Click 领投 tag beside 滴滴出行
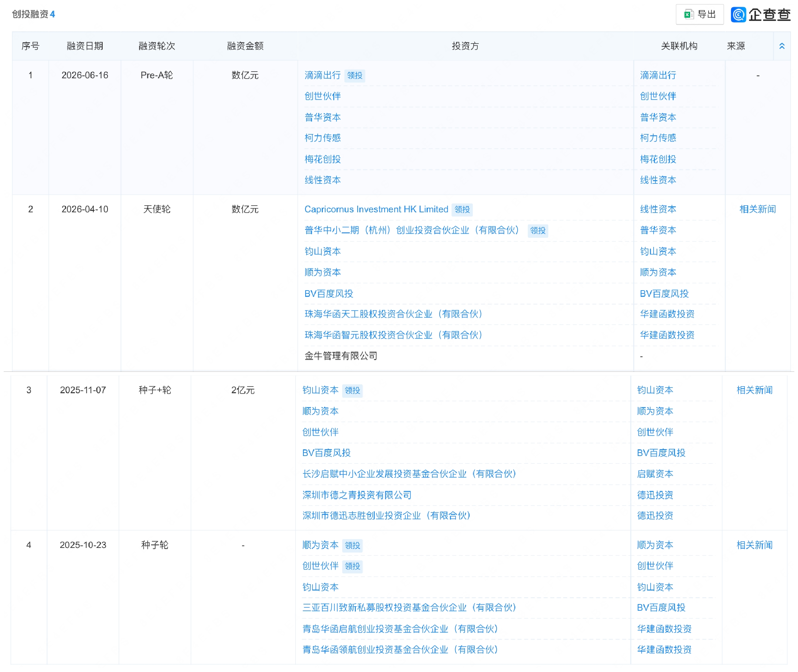The height and width of the screenshot is (672, 798). [x=354, y=75]
